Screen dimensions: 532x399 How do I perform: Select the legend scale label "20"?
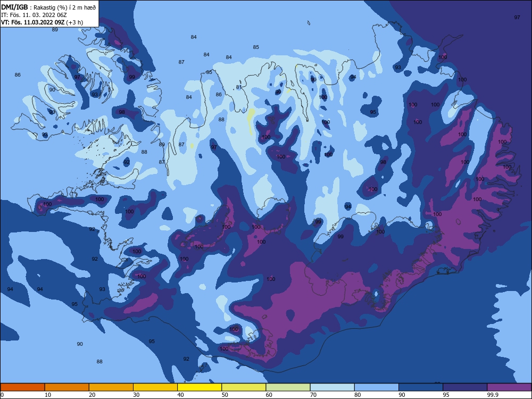click(x=92, y=395)
